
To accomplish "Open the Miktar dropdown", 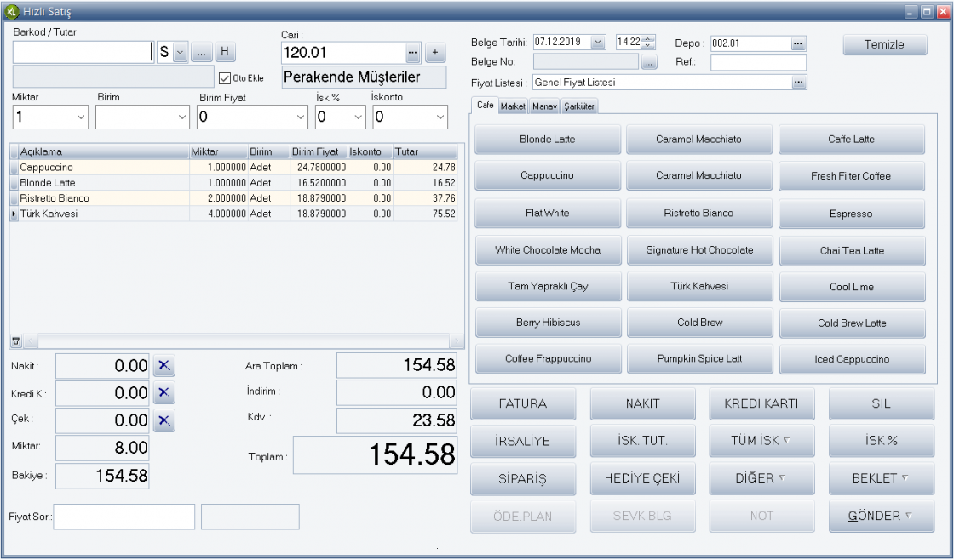I will pyautogui.click(x=81, y=117).
